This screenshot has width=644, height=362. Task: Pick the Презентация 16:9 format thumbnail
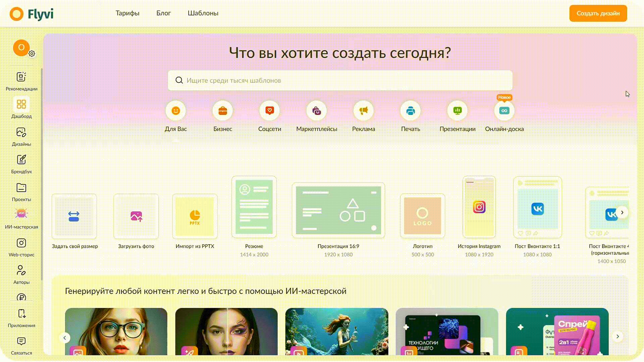(338, 210)
